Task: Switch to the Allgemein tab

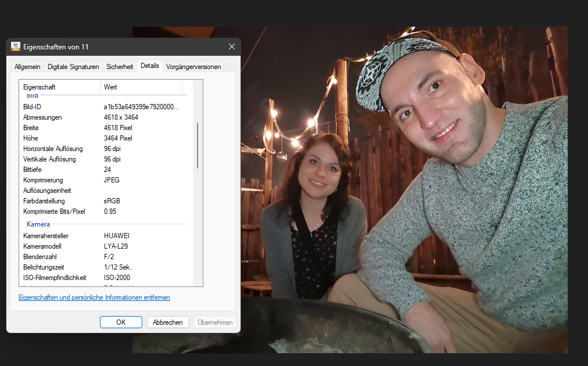Action: [27, 67]
